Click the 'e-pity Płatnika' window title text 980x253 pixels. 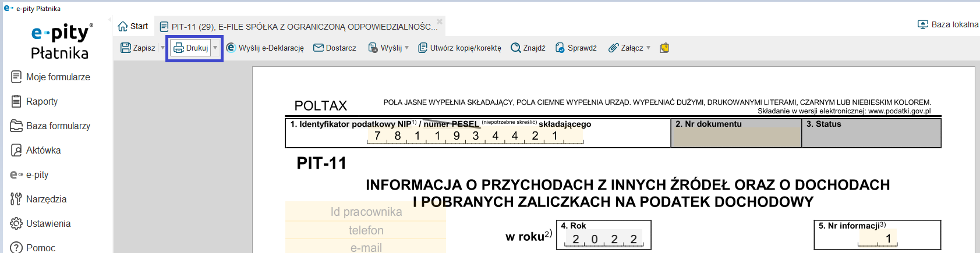point(38,9)
